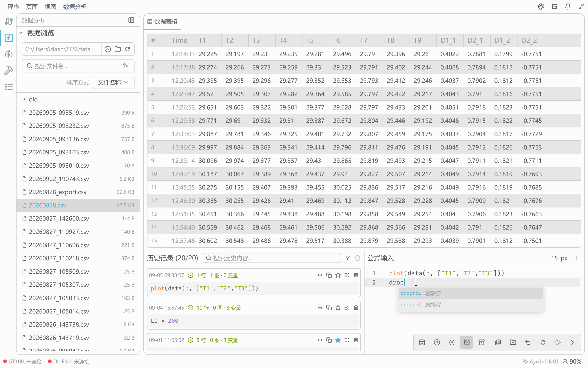
Task: Browse for a data folder
Action: (x=118, y=49)
